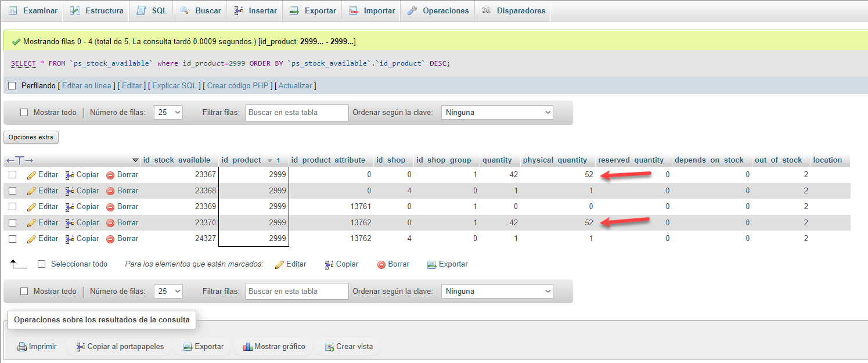Select the Editar icon in bulk actions row
Screen dimensions: 868x363
279,264
